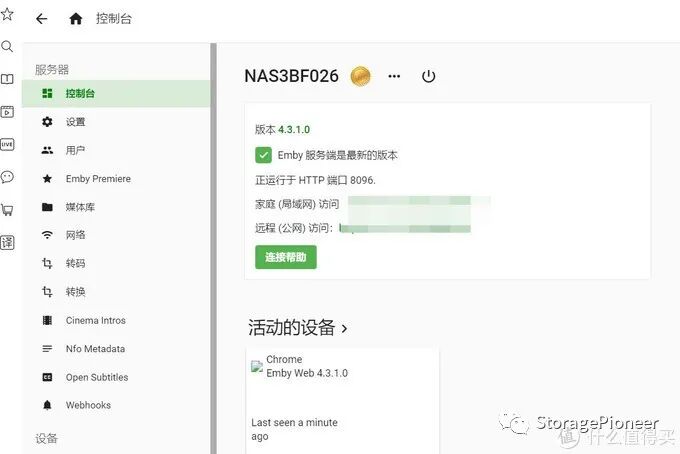Image resolution: width=680 pixels, height=454 pixels.
Task: Open 设置 in the sidebar
Action: tap(116, 122)
